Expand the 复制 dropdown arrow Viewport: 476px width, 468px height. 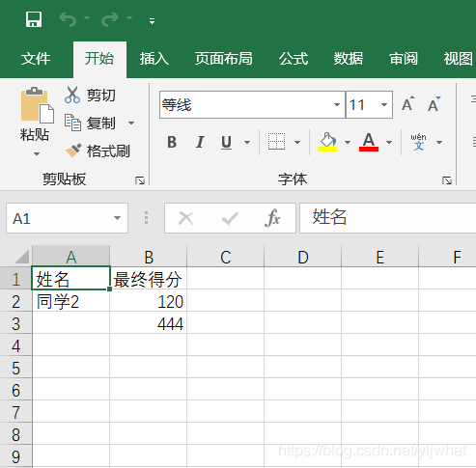pos(131,124)
